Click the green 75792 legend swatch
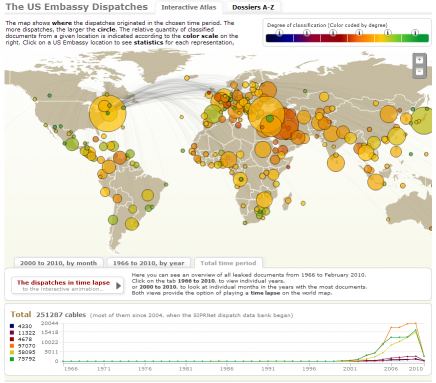This screenshot has width=436, height=383. (x=12, y=359)
